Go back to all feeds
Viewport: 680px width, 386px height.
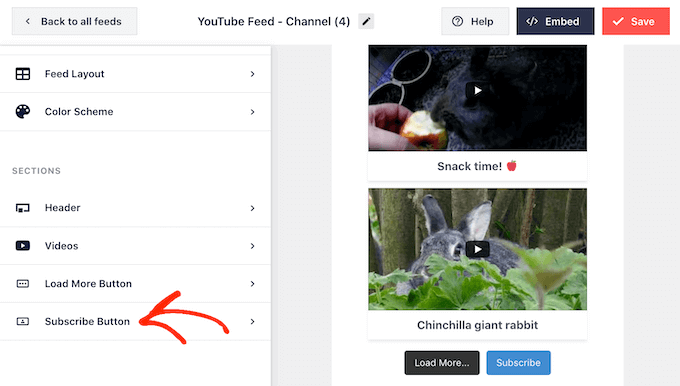[x=75, y=21]
